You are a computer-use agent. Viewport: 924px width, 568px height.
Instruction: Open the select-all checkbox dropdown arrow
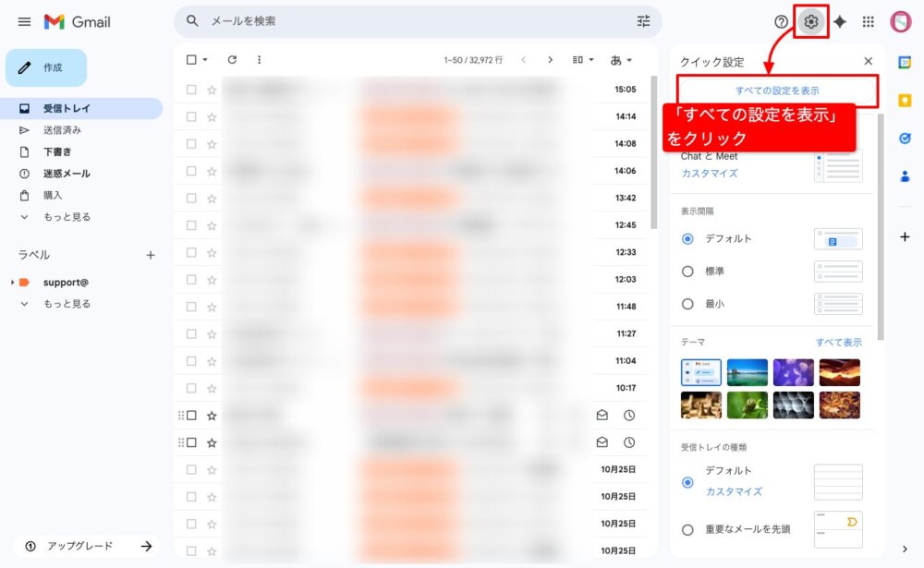(x=205, y=60)
